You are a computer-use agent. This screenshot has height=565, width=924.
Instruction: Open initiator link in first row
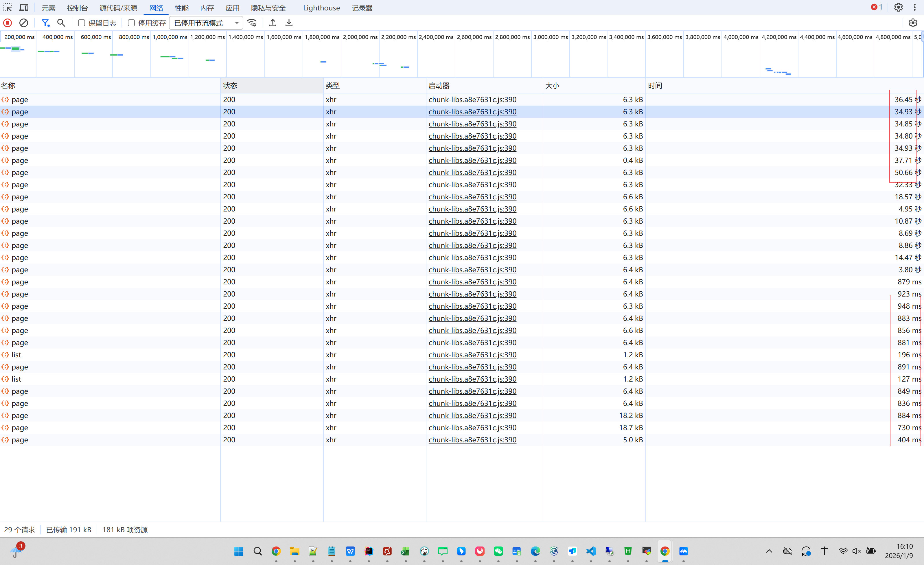click(x=472, y=99)
